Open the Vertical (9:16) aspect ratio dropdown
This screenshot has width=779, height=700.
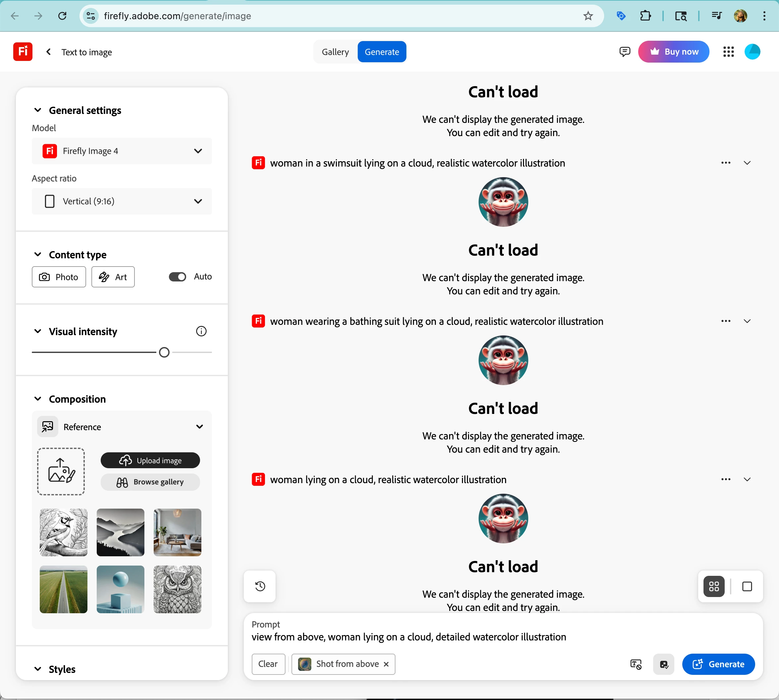(122, 201)
